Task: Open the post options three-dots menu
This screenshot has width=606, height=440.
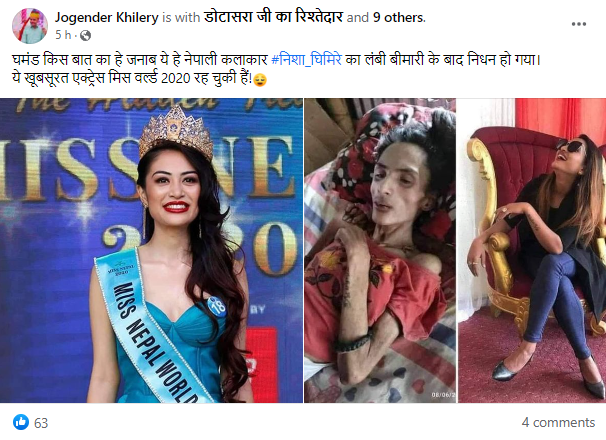Action: coord(579,24)
